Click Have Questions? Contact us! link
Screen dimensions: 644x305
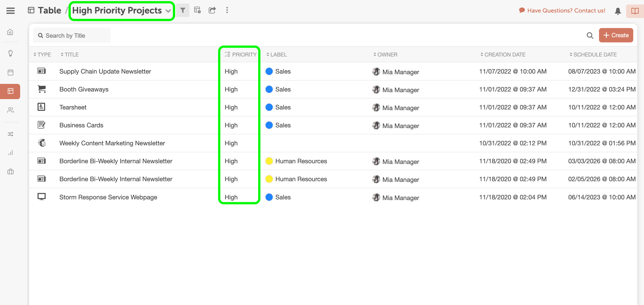click(x=562, y=11)
